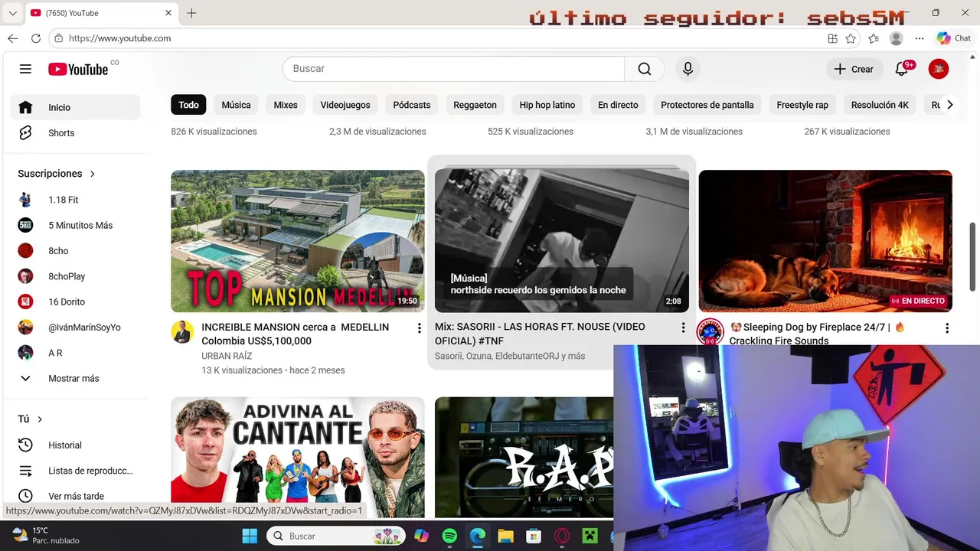This screenshot has height=551, width=980.
Task: Open Spotify from the taskbar
Action: click(449, 536)
